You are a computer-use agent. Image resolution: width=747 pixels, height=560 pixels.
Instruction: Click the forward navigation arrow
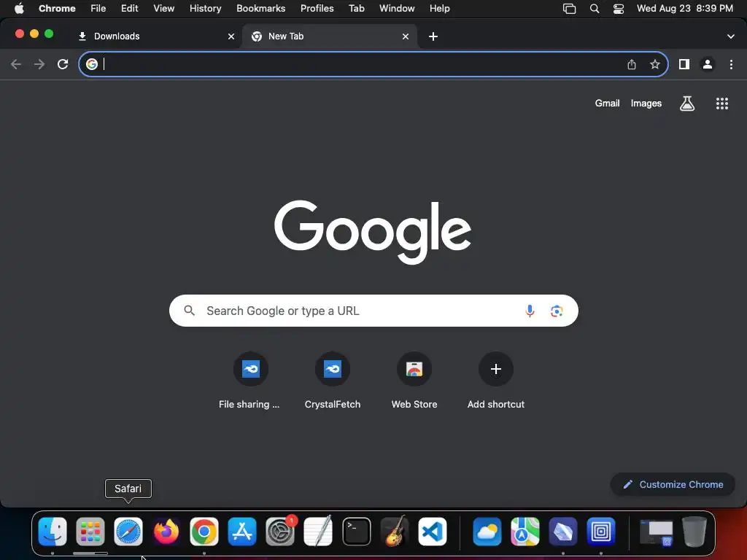pyautogui.click(x=39, y=64)
